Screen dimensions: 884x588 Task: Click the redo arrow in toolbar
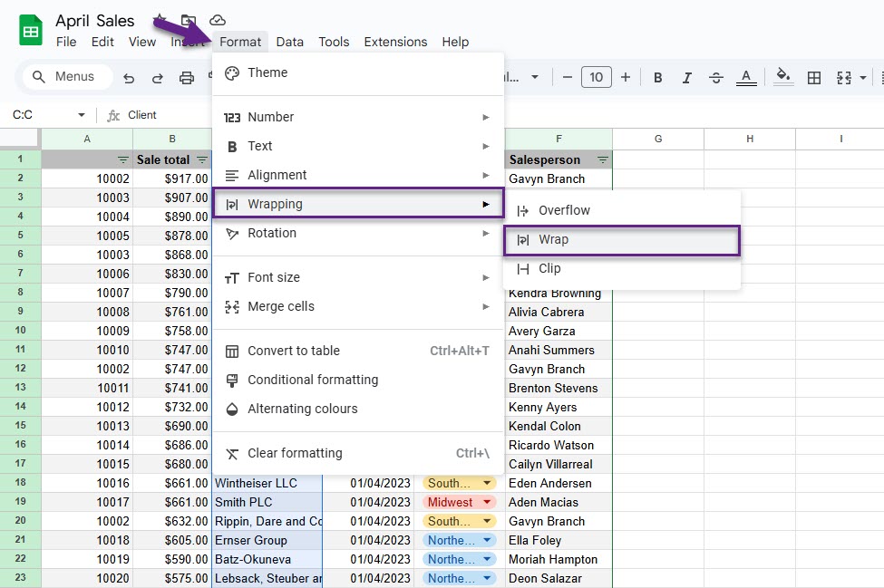[x=157, y=78]
